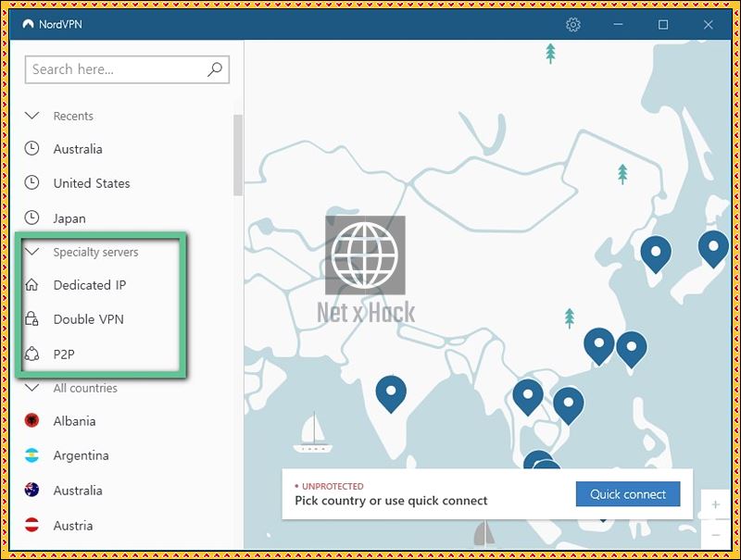This screenshot has height=560, width=741.
Task: Open settings via the gear icon
Action: (x=572, y=25)
